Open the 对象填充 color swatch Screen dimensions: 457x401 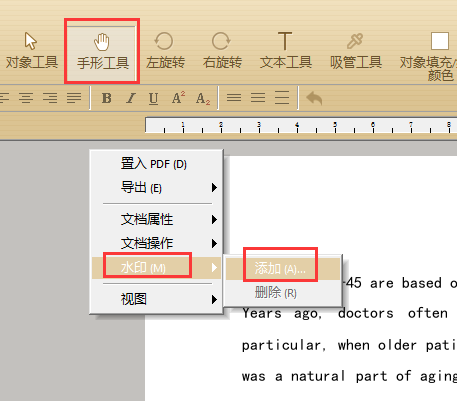[x=440, y=41]
